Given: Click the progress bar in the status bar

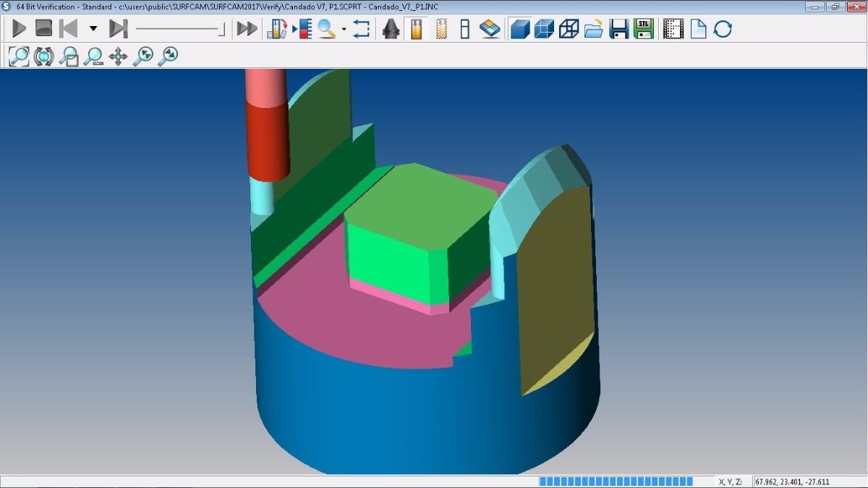Looking at the screenshot, I should coord(615,480).
